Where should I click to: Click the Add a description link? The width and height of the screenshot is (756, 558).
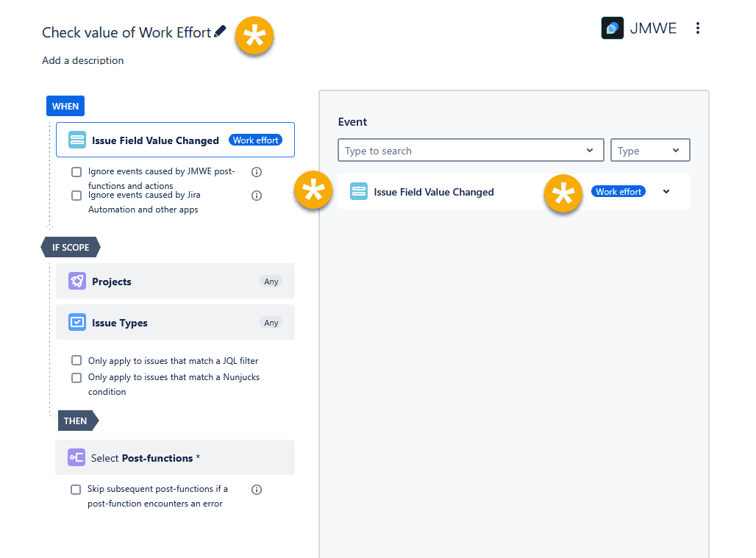point(83,60)
